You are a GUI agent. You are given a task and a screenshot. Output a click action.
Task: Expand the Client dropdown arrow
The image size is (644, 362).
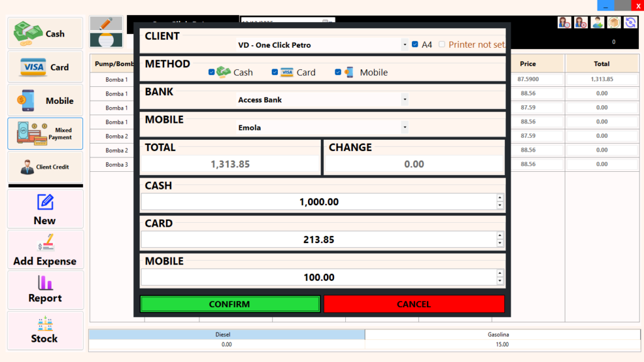(404, 45)
